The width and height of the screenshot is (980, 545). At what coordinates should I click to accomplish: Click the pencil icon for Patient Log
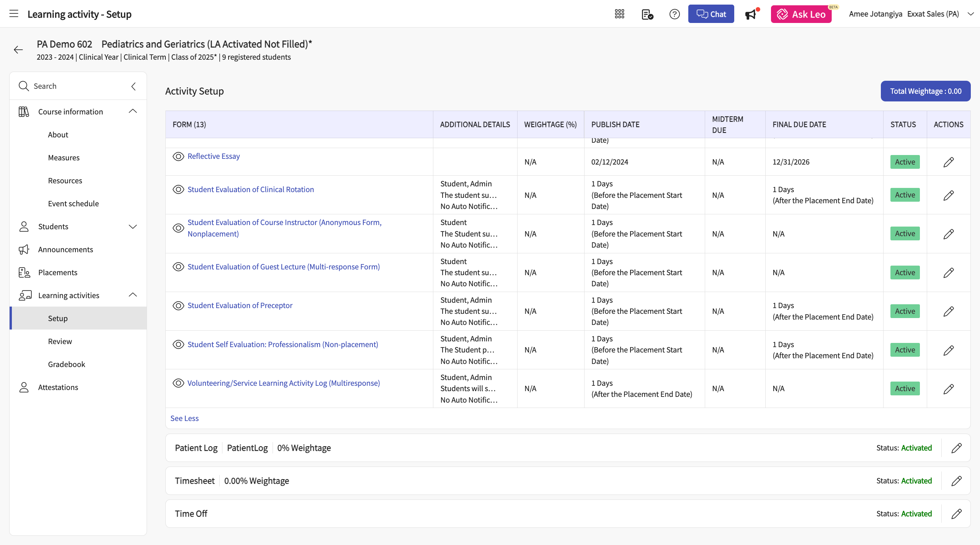956,448
